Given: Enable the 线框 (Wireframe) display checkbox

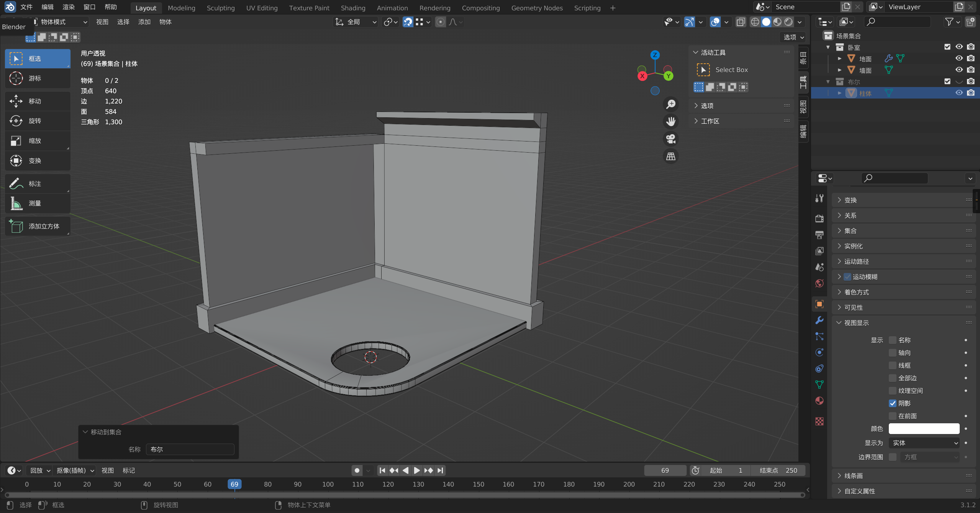Looking at the screenshot, I should click(893, 365).
